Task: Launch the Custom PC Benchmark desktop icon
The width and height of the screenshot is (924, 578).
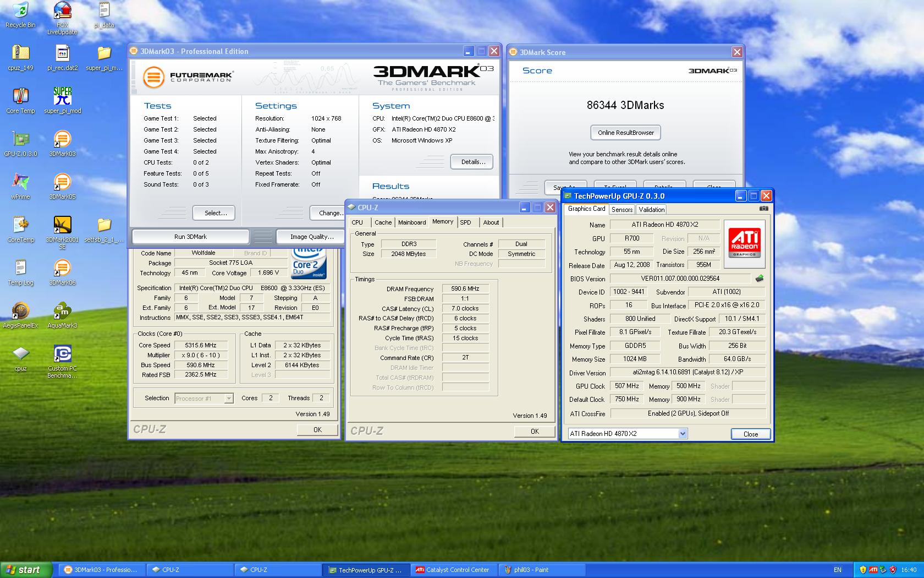Action: click(62, 361)
